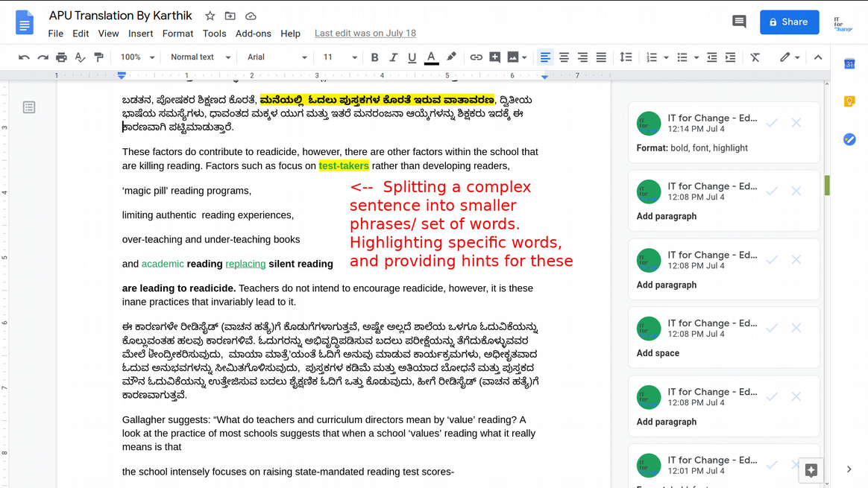Open 'Last edit was on July 18' link

pyautogui.click(x=365, y=34)
